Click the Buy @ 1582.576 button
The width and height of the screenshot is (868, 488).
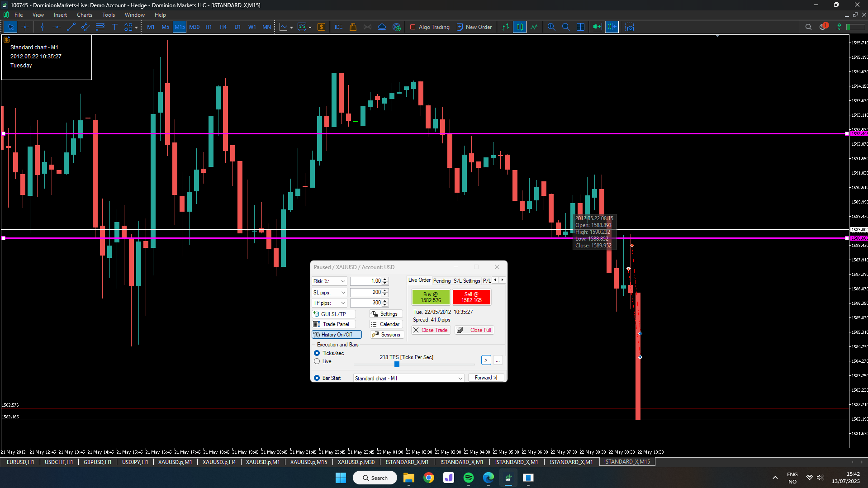(431, 297)
